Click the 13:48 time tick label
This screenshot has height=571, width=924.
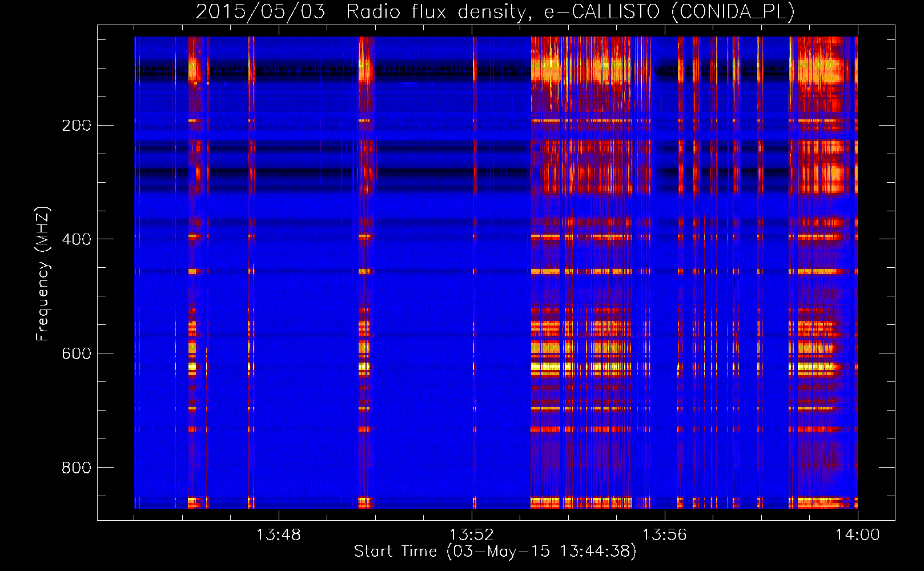pos(279,535)
